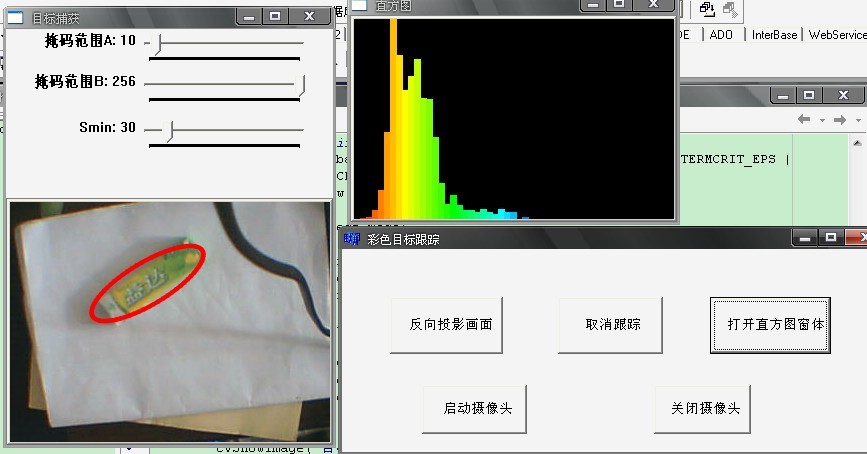Switch to the ADO component tab

721,34
